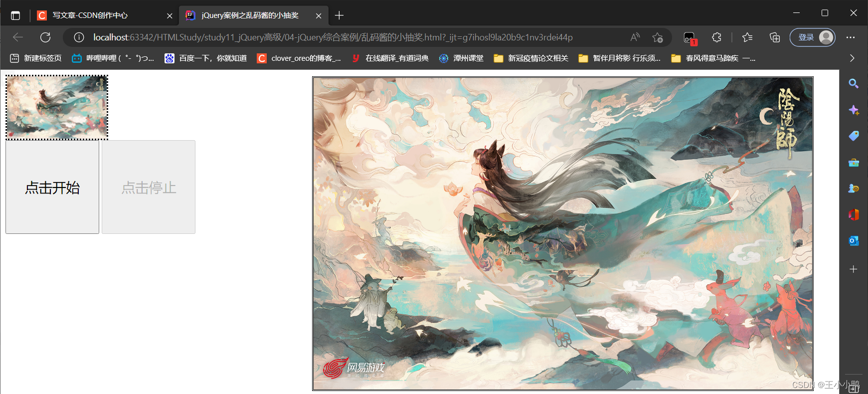
Task: Open the sidebar Search icon
Action: coord(854,84)
